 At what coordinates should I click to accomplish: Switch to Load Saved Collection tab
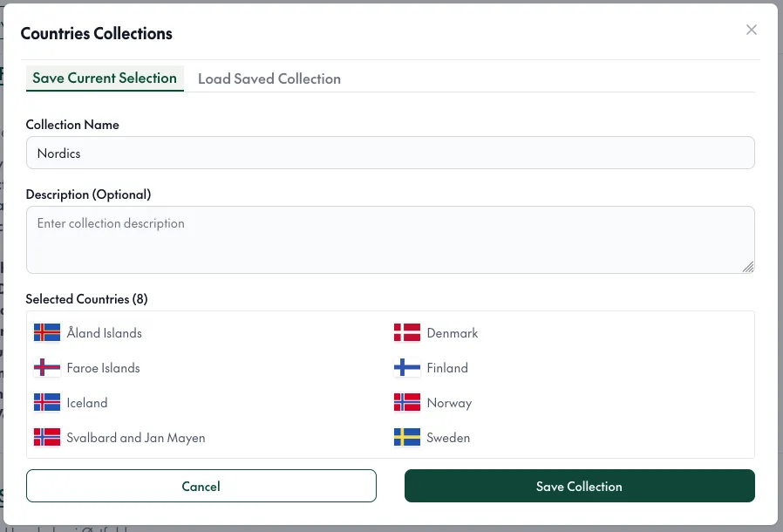tap(269, 78)
